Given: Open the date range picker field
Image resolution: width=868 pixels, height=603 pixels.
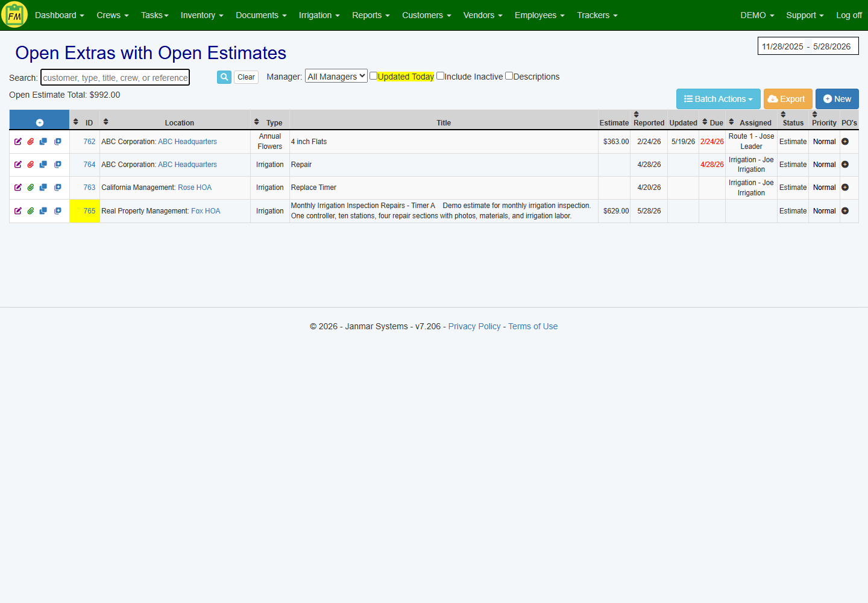Looking at the screenshot, I should (x=808, y=46).
